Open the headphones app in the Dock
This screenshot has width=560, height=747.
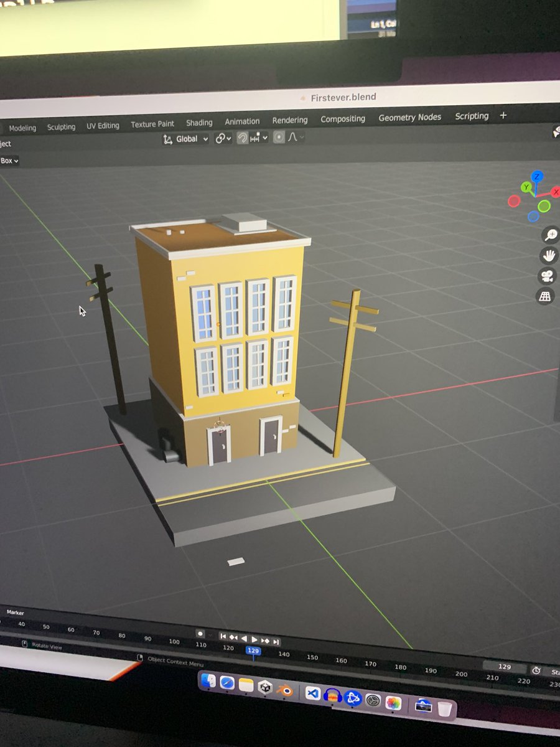pyautogui.click(x=334, y=695)
